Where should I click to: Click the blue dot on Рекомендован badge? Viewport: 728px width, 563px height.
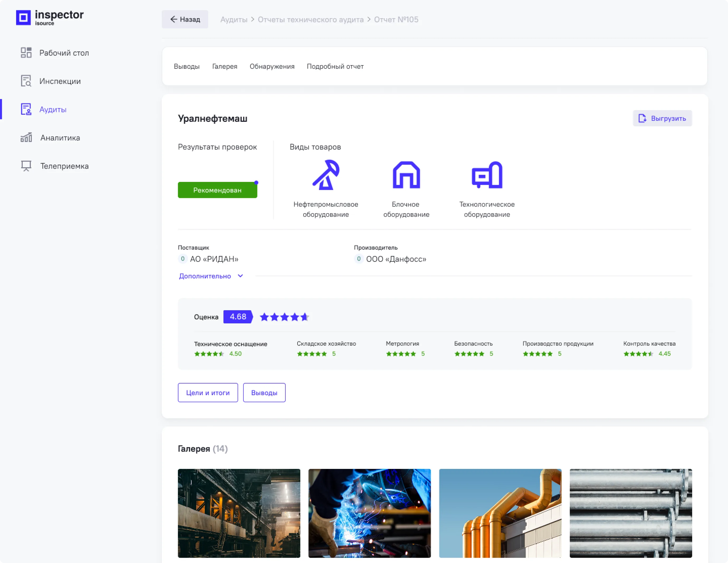tap(256, 183)
